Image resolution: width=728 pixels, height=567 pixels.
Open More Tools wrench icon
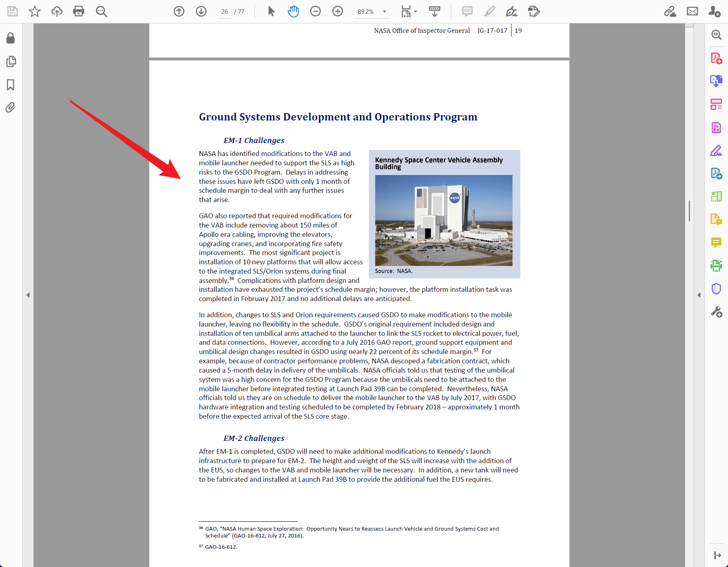[x=716, y=312]
